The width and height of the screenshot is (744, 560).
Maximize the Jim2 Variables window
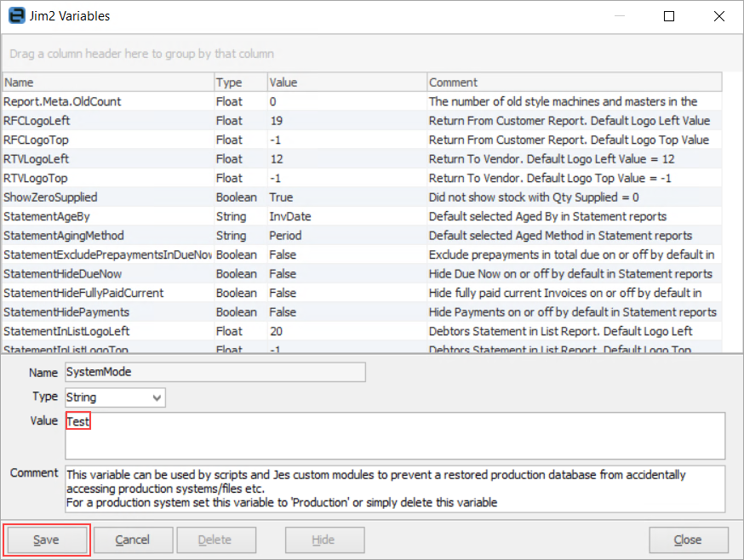point(669,15)
